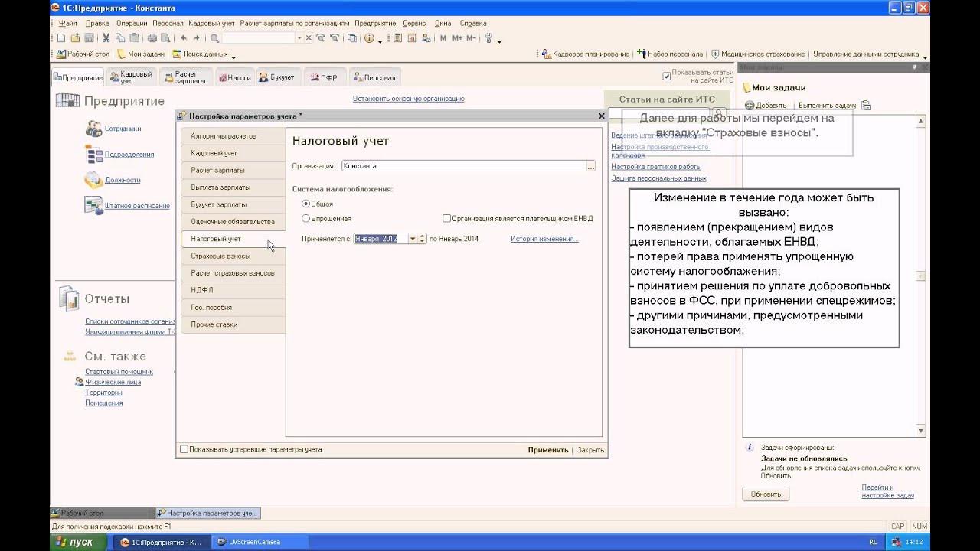Viewport: 980px width, 551px height.
Task: Open Рабочий стол from the toolbar
Action: tap(84, 54)
